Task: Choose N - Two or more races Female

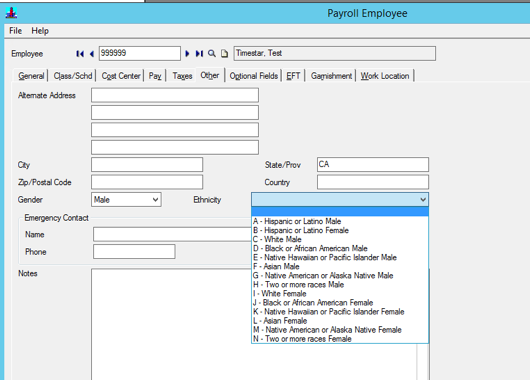Action: 340,339
